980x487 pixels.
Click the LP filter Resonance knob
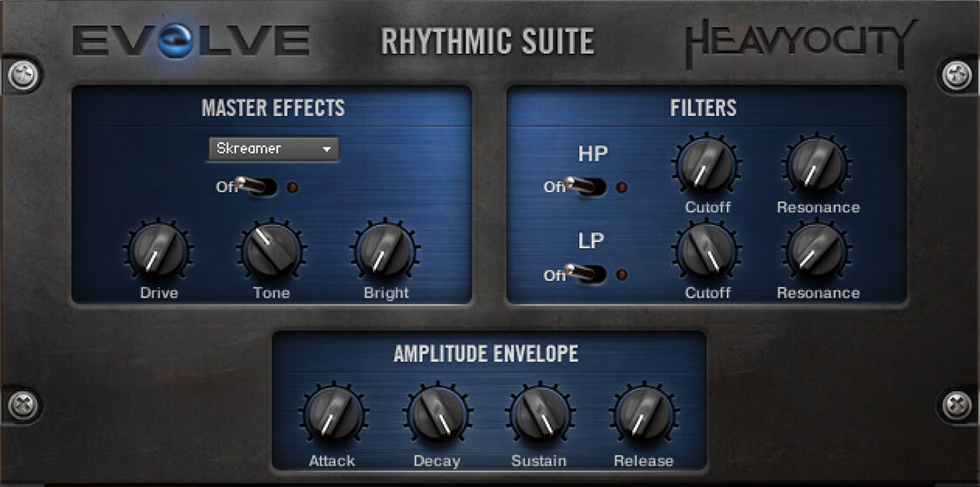pos(817,250)
